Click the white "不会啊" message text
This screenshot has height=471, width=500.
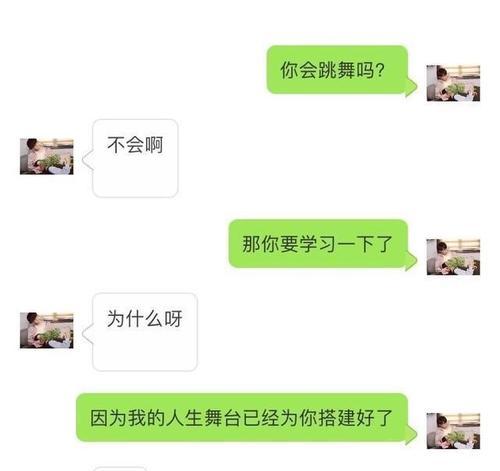point(135,145)
